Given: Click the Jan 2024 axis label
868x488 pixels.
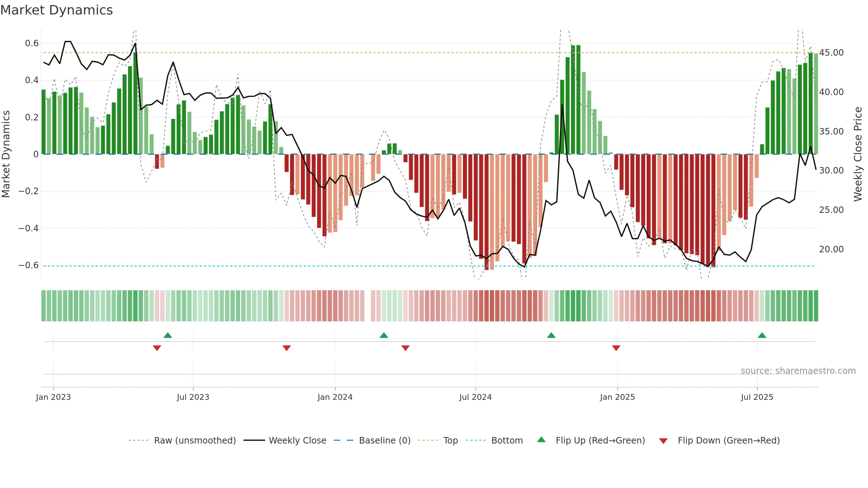Looking at the screenshot, I should pos(335,397).
